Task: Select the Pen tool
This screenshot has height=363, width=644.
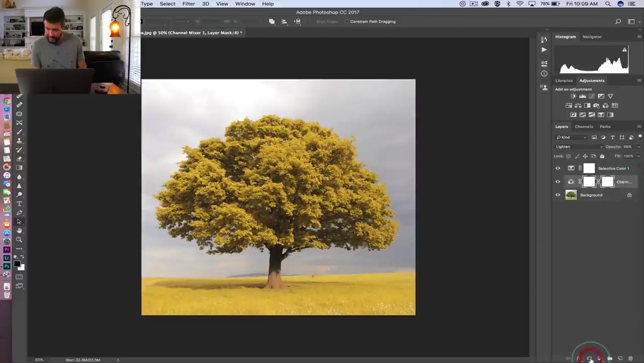Action: [19, 213]
